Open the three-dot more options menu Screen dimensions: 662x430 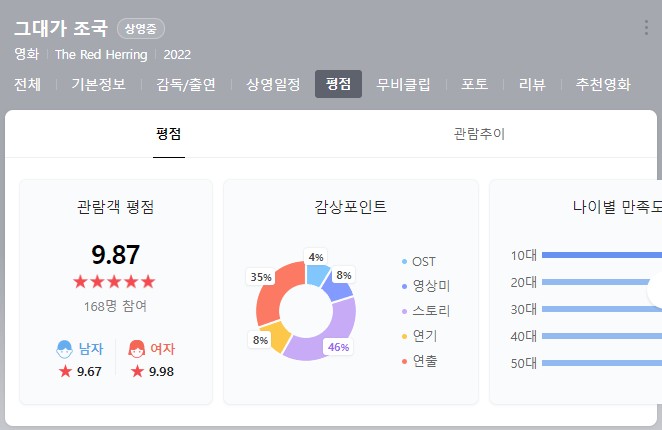coord(646,28)
